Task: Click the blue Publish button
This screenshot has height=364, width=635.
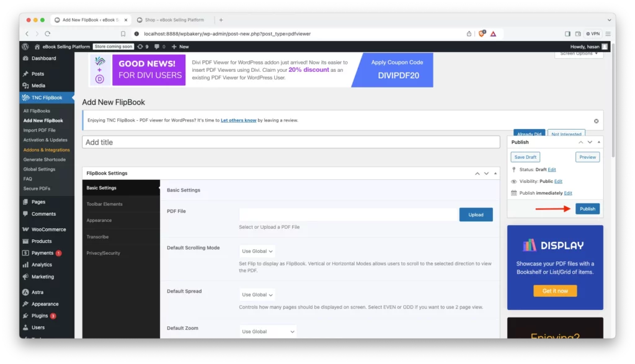Action: tap(587, 209)
